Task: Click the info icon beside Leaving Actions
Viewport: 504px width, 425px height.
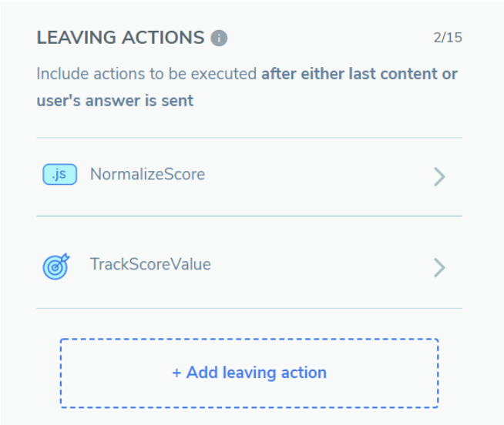Action: [x=219, y=38]
